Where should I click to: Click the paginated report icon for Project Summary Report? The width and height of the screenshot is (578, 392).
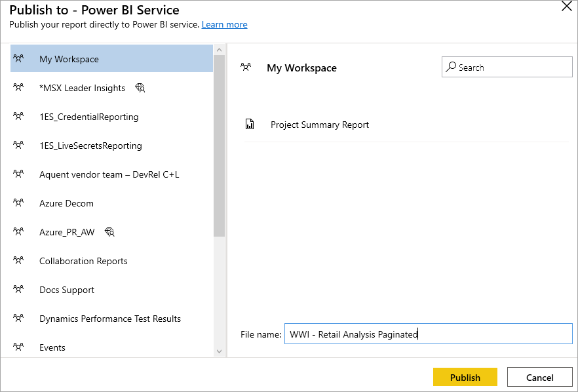click(250, 123)
